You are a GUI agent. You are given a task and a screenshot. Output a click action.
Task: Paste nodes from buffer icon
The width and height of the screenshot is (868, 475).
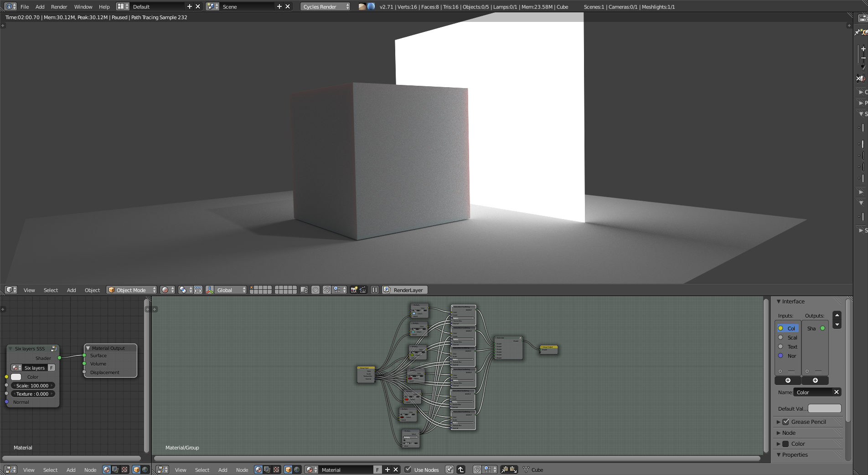(x=513, y=470)
